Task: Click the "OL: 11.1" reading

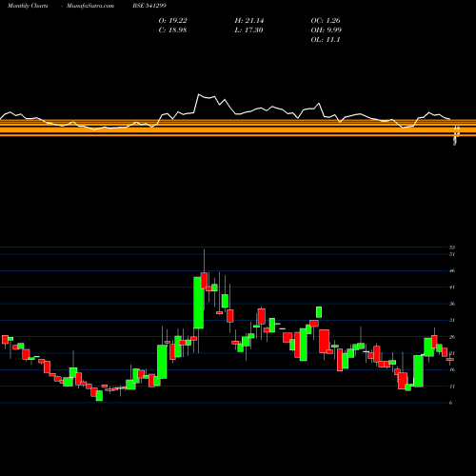Action: click(326, 40)
